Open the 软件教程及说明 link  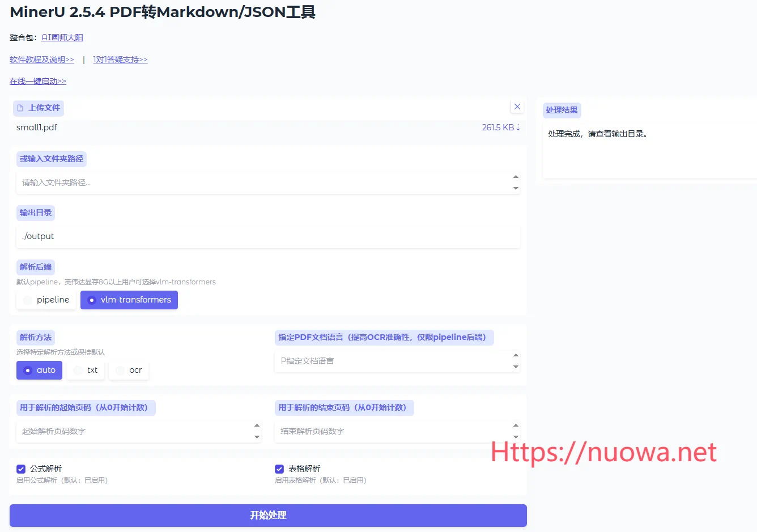point(42,59)
